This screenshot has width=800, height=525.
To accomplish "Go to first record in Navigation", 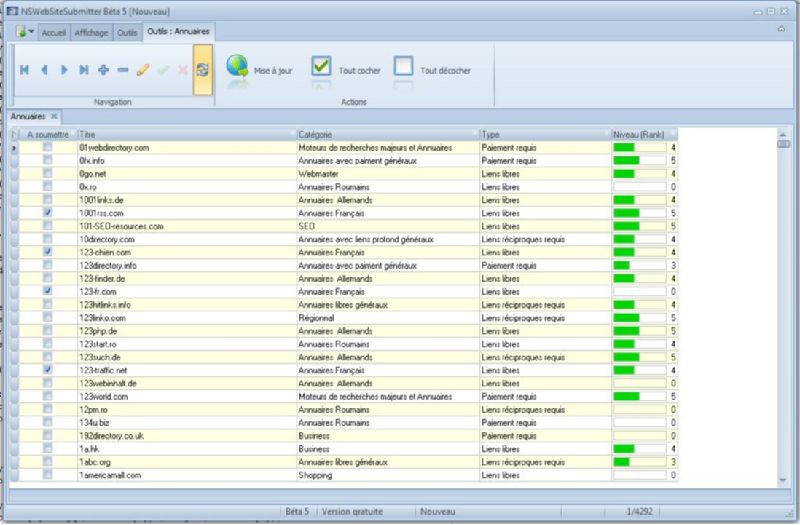I will tap(24, 70).
